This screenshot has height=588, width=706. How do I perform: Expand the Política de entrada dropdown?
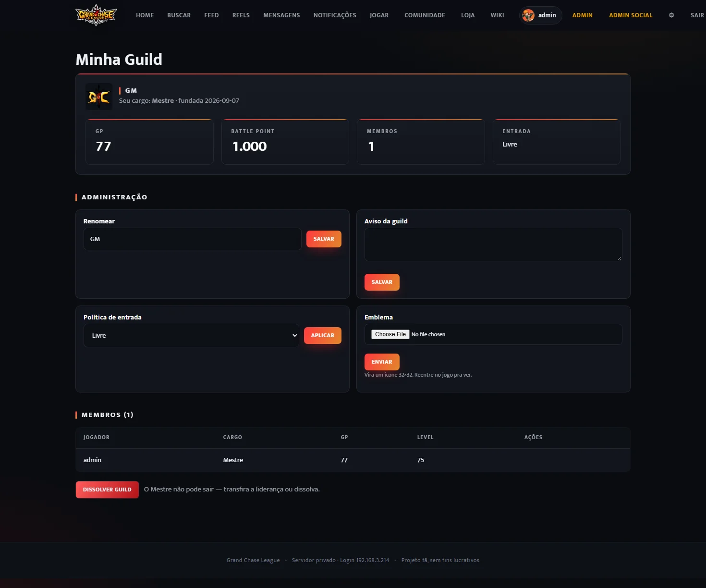(191, 335)
